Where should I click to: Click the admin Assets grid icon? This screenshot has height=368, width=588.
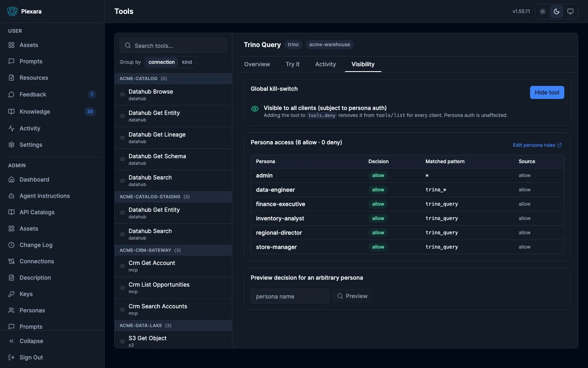(11, 229)
